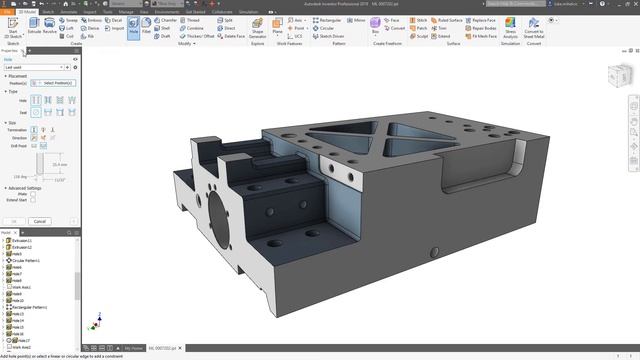The width and height of the screenshot is (640, 360).
Task: Select the simple Hole type
Action: (x=36, y=100)
